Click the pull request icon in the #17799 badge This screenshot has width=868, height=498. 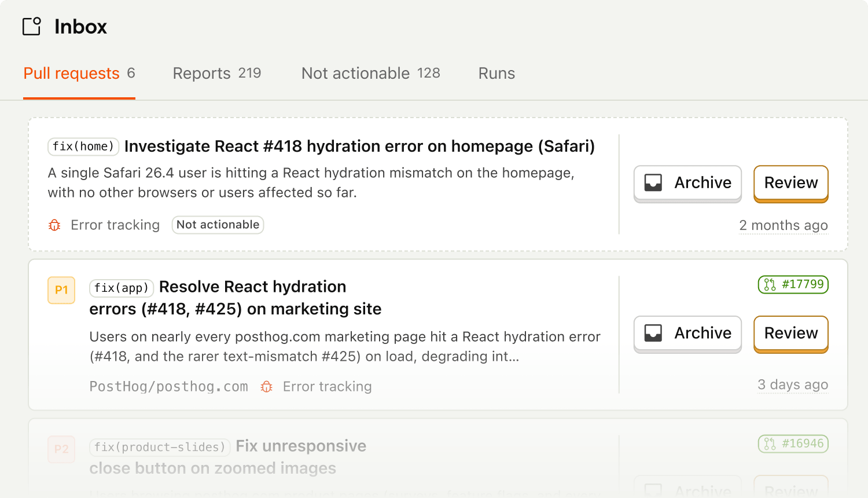coord(770,284)
